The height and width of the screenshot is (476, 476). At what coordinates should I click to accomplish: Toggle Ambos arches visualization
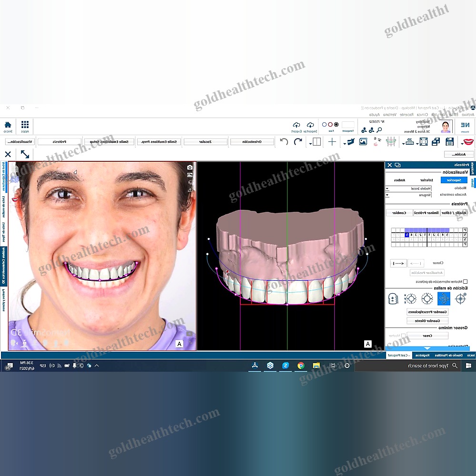pos(399,180)
